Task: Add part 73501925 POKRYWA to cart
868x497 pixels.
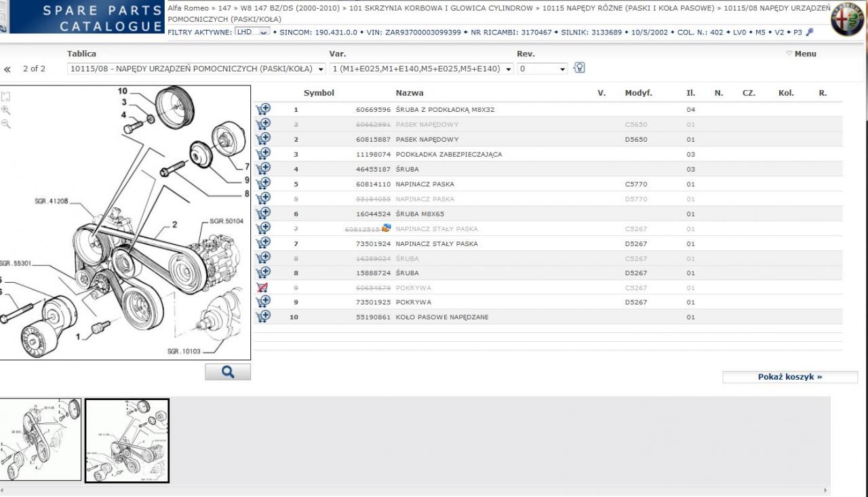Action: click(x=262, y=302)
